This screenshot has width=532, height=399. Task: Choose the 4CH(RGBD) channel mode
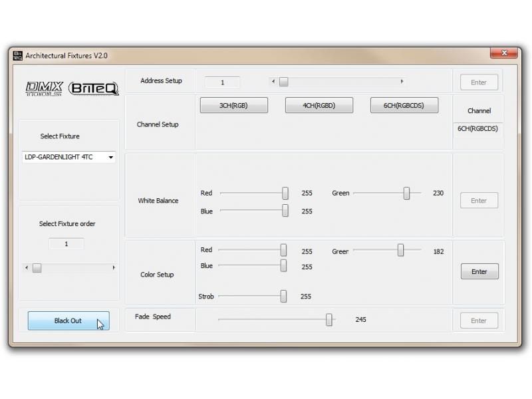pyautogui.click(x=319, y=105)
